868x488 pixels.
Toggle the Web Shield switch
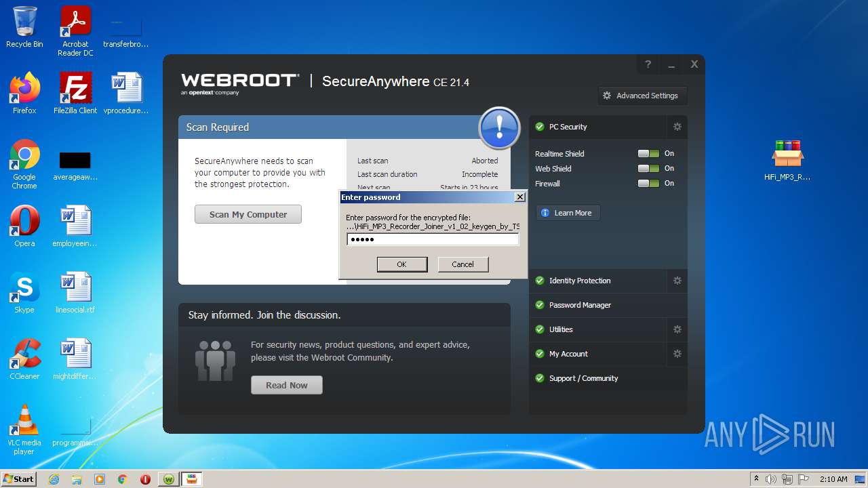point(648,169)
